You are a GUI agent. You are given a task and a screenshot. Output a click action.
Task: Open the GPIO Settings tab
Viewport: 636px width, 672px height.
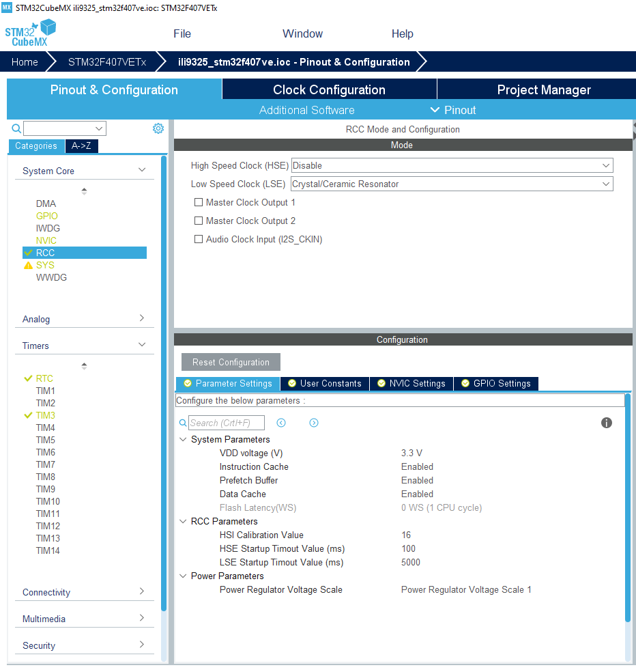[x=495, y=383]
